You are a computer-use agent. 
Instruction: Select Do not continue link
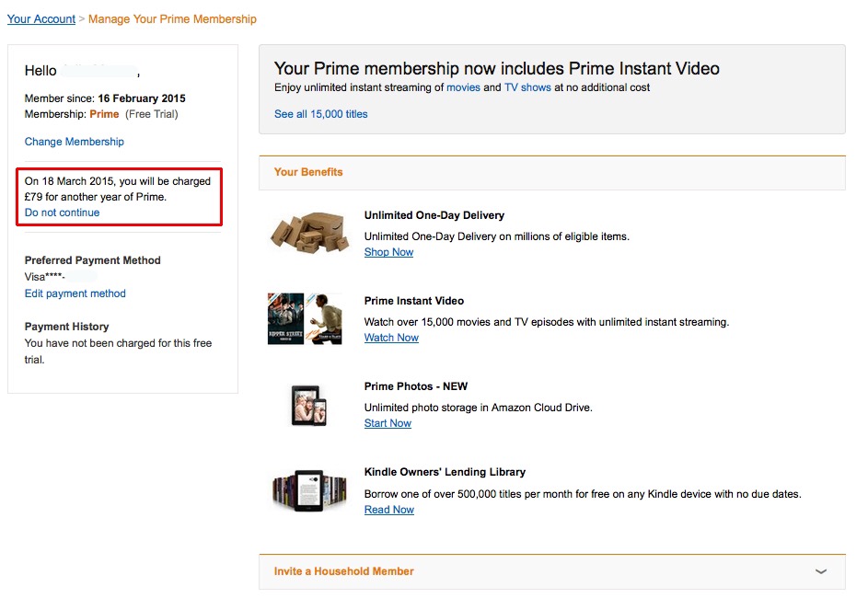click(x=63, y=213)
